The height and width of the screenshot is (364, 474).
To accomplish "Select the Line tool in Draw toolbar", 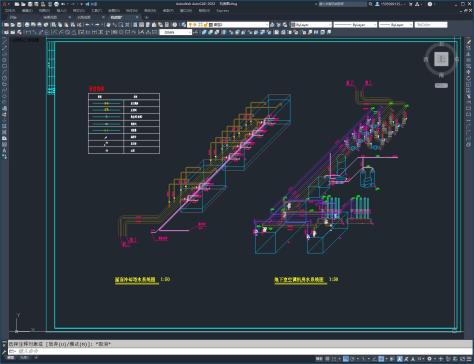I will [5, 41].
